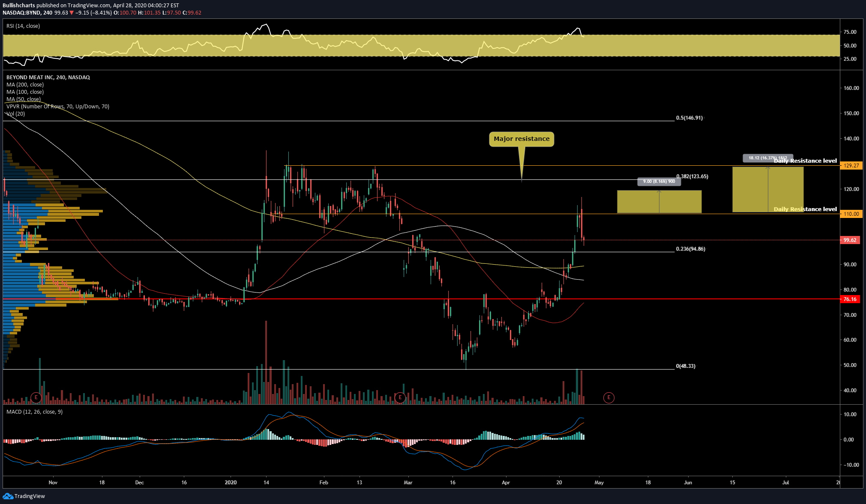Click the Apr date axis label
The height and width of the screenshot is (504, 866).
tap(506, 483)
